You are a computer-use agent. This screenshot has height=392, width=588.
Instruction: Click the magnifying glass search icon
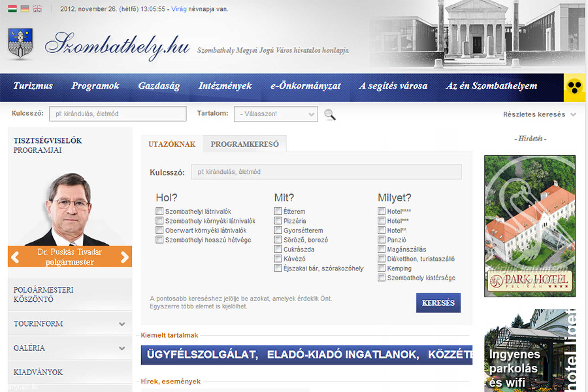[330, 115]
